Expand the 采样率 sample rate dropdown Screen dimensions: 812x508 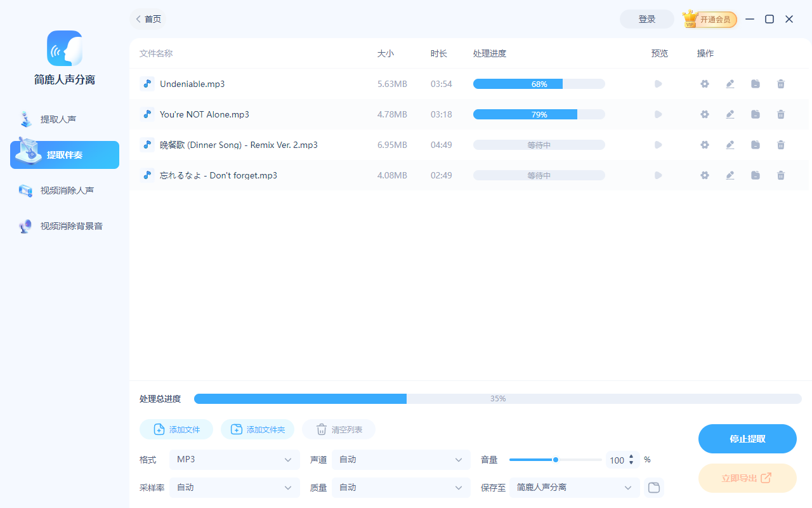pos(235,488)
